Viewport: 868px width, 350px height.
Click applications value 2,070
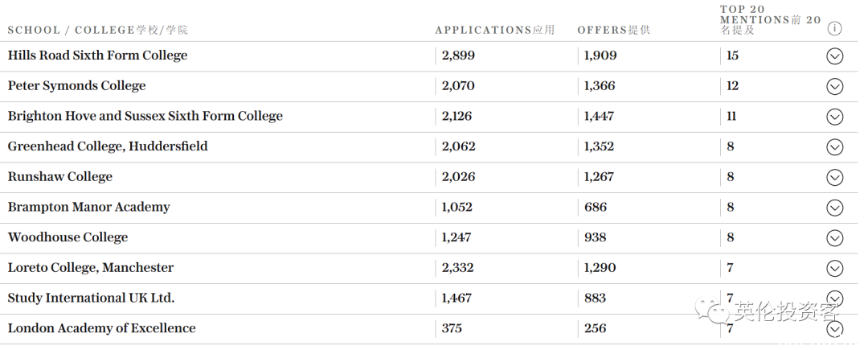click(458, 86)
